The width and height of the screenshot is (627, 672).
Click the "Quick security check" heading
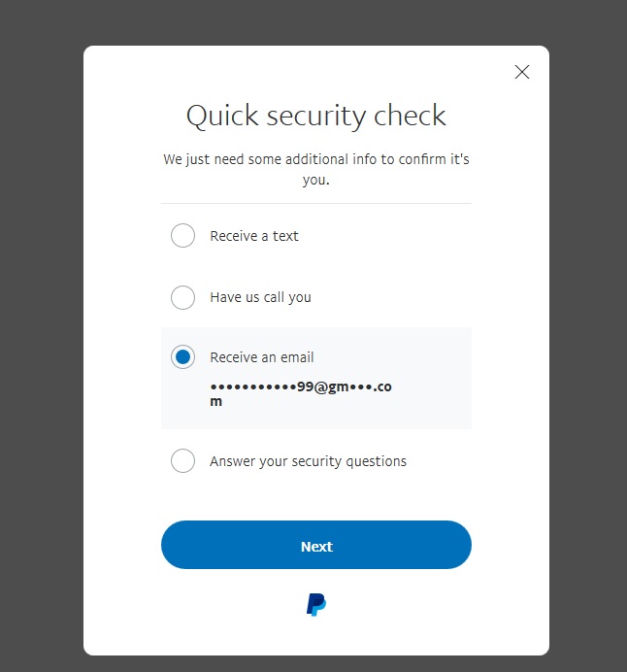(x=316, y=117)
